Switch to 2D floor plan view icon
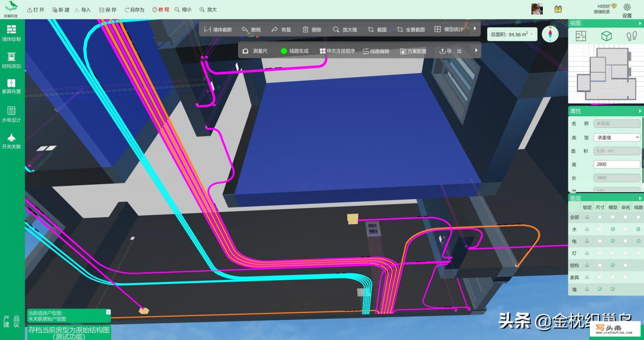Screen dimensions: 644x340 [x=581, y=36]
